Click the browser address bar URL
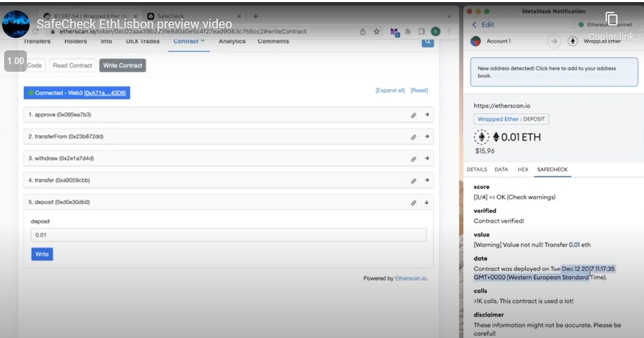Screen dimensions: 644x338 point(183,32)
